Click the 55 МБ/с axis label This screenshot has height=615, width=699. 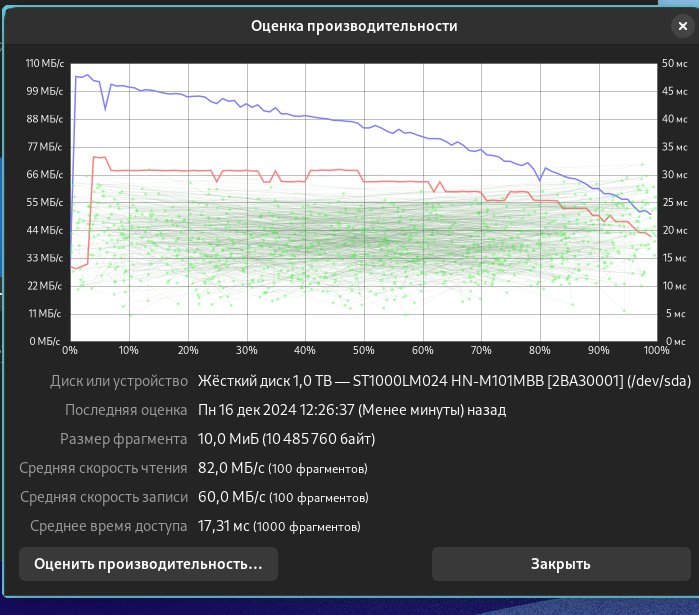[x=45, y=202]
